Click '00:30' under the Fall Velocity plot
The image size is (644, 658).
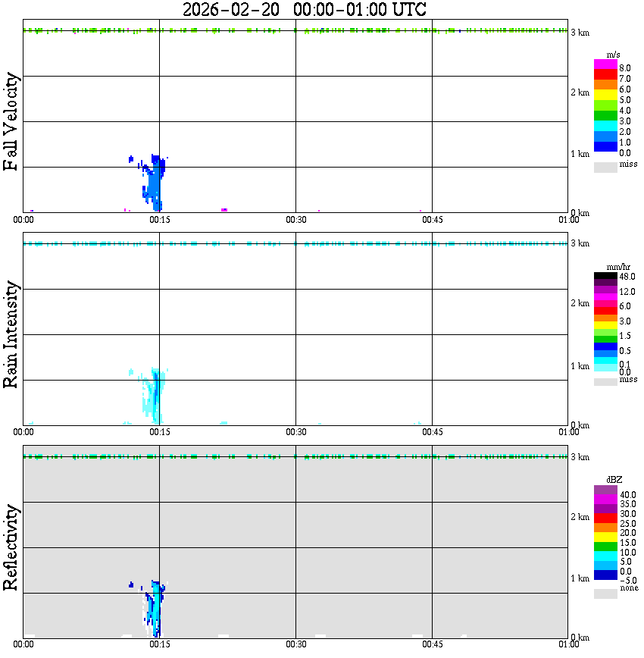(296, 220)
